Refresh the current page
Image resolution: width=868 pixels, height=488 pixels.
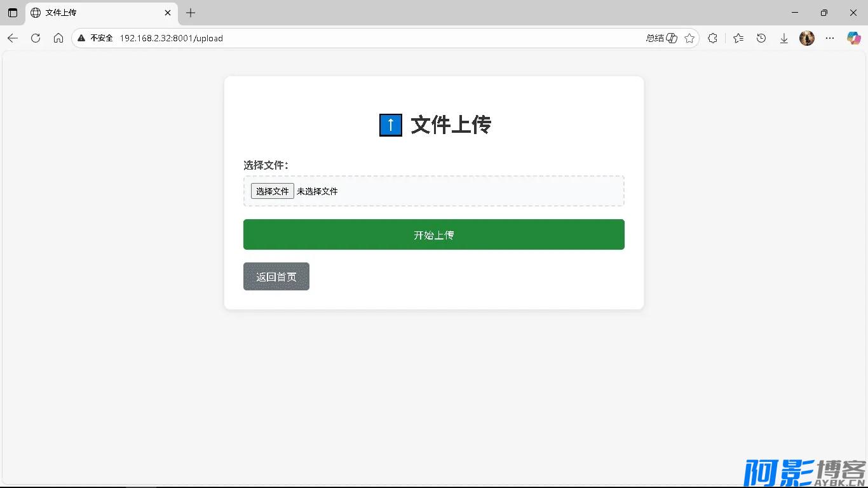click(x=36, y=38)
